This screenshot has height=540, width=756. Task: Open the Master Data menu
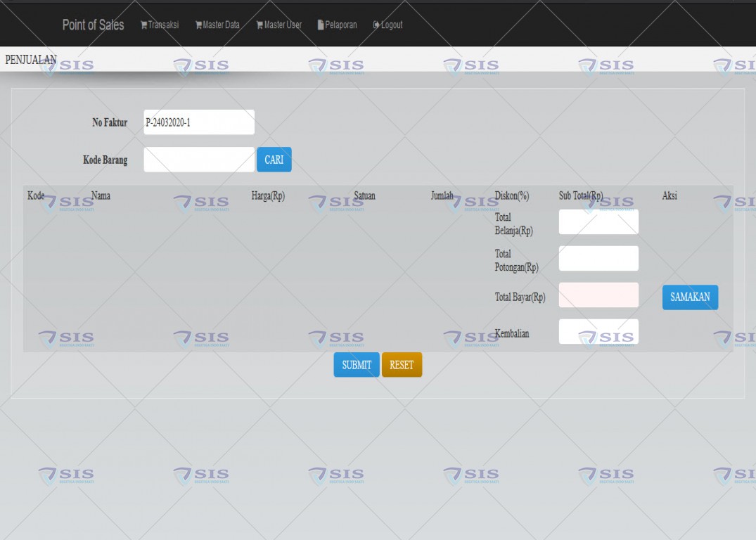[x=217, y=25]
